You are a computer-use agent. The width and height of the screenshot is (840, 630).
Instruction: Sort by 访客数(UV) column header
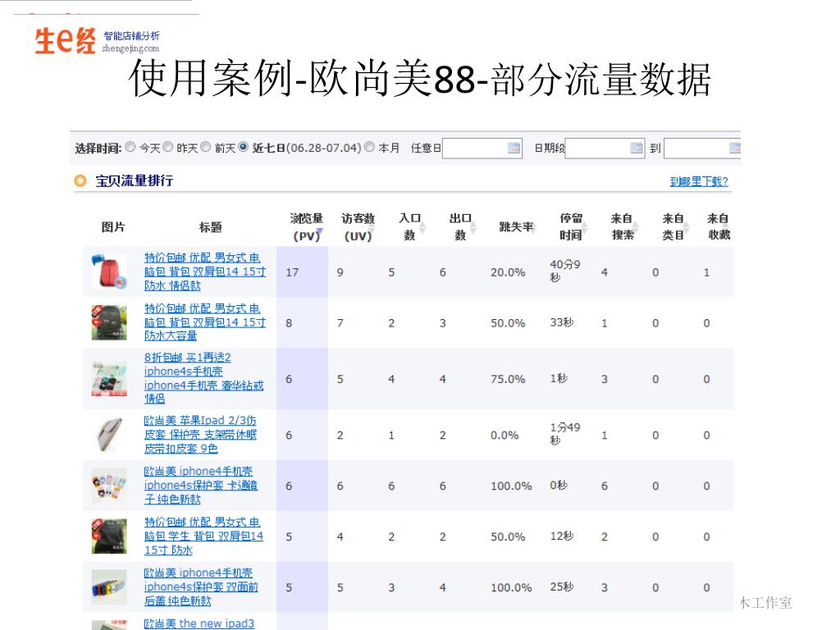click(358, 226)
